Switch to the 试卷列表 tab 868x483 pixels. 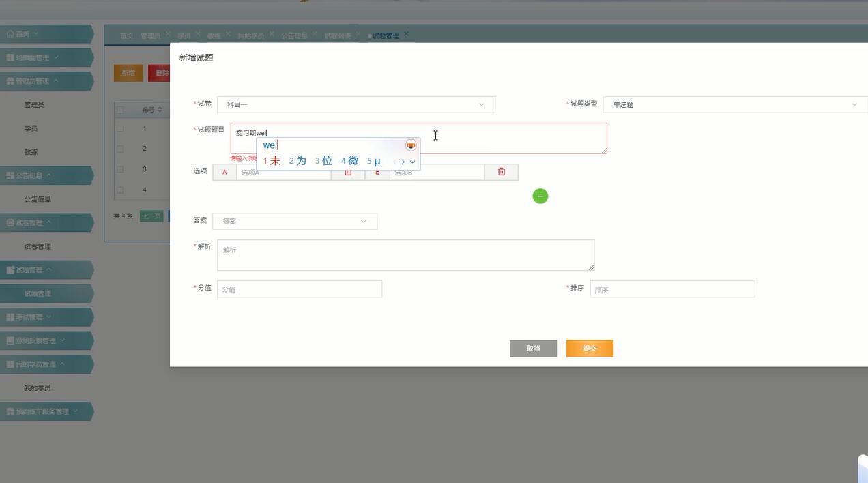[x=338, y=35]
